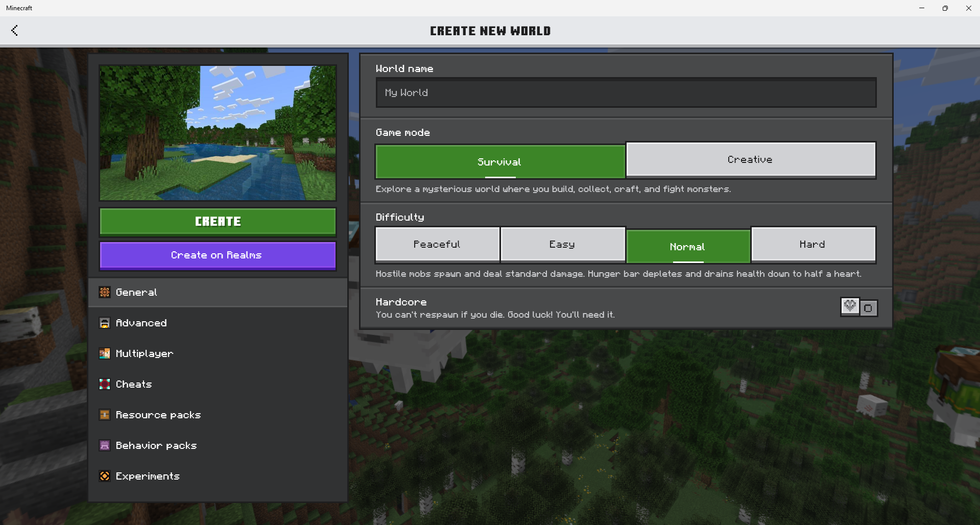Click the 'Difficulty' section heading

[x=400, y=217]
